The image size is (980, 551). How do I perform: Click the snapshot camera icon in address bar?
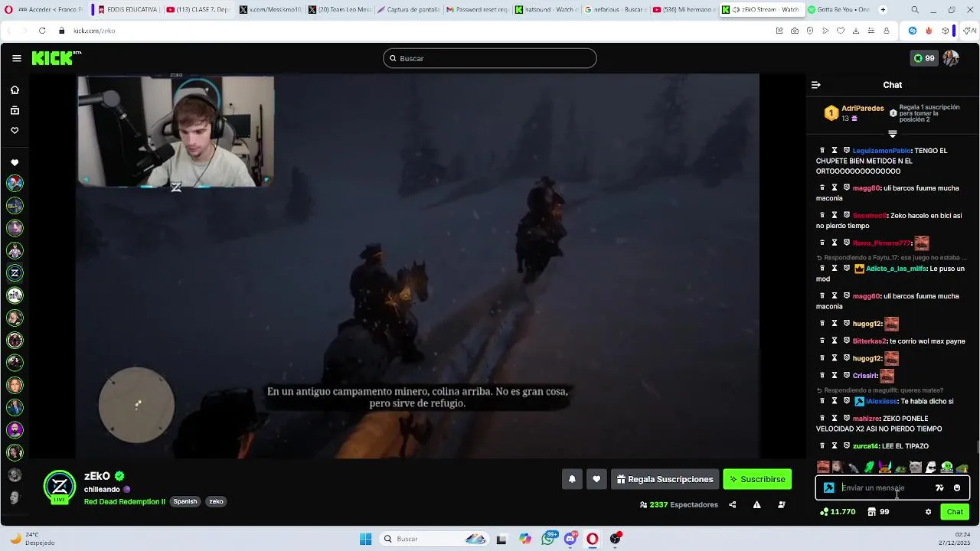pos(795,31)
